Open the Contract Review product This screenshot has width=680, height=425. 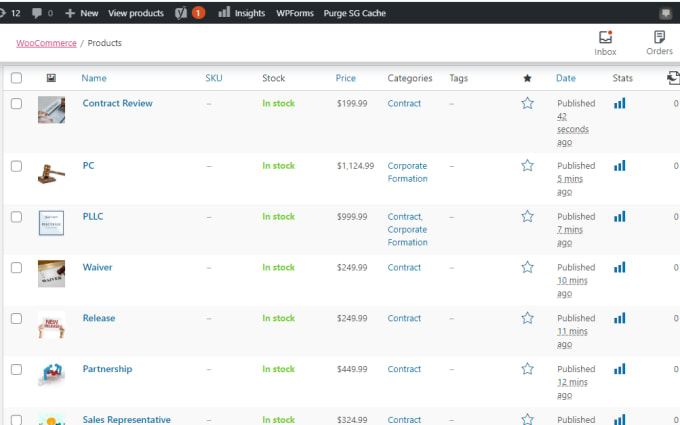pyautogui.click(x=118, y=103)
